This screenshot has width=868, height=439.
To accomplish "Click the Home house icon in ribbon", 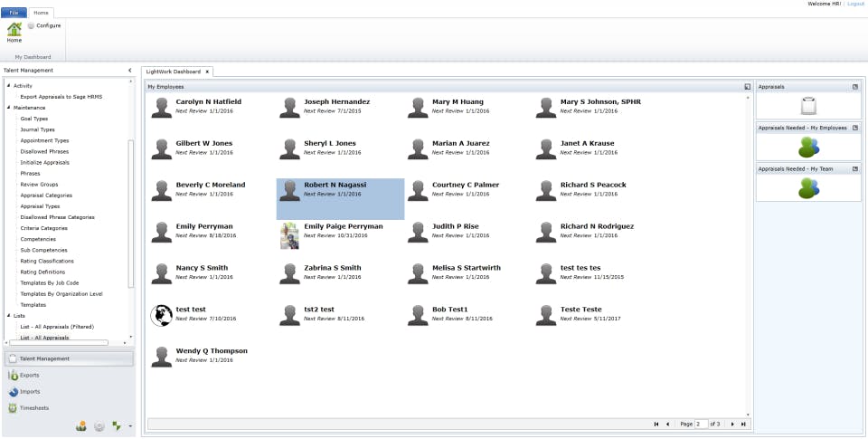I will coord(14,29).
